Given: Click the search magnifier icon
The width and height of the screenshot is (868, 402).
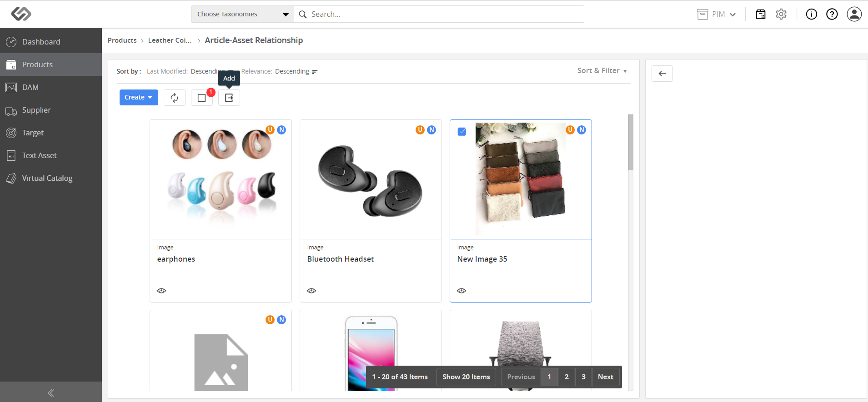Looking at the screenshot, I should (x=303, y=14).
